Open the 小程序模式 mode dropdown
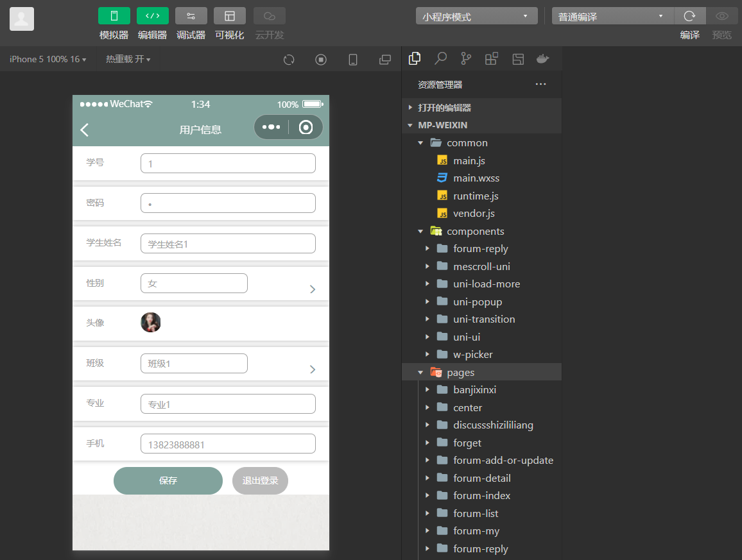Viewport: 742px width, 560px height. coord(476,16)
